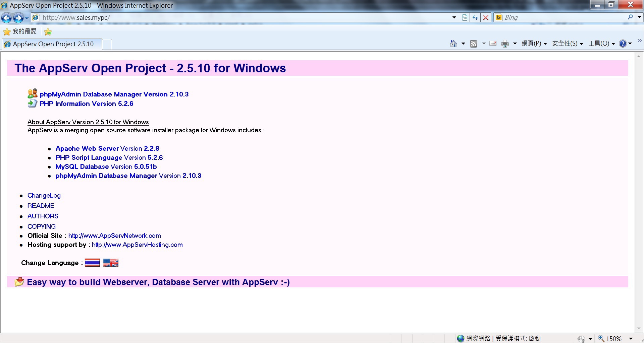Switch language with the Thai flag icon

point(92,263)
